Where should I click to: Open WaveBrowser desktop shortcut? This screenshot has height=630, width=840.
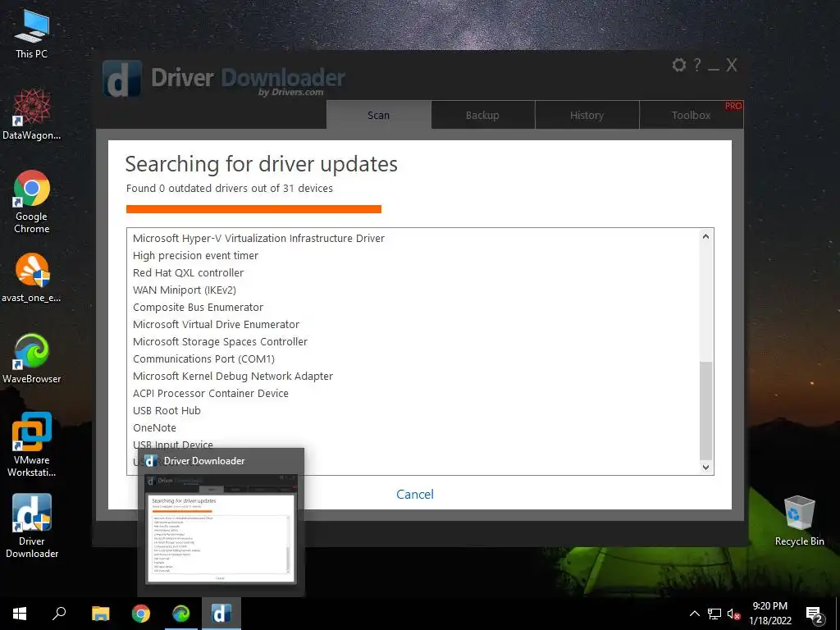(32, 358)
